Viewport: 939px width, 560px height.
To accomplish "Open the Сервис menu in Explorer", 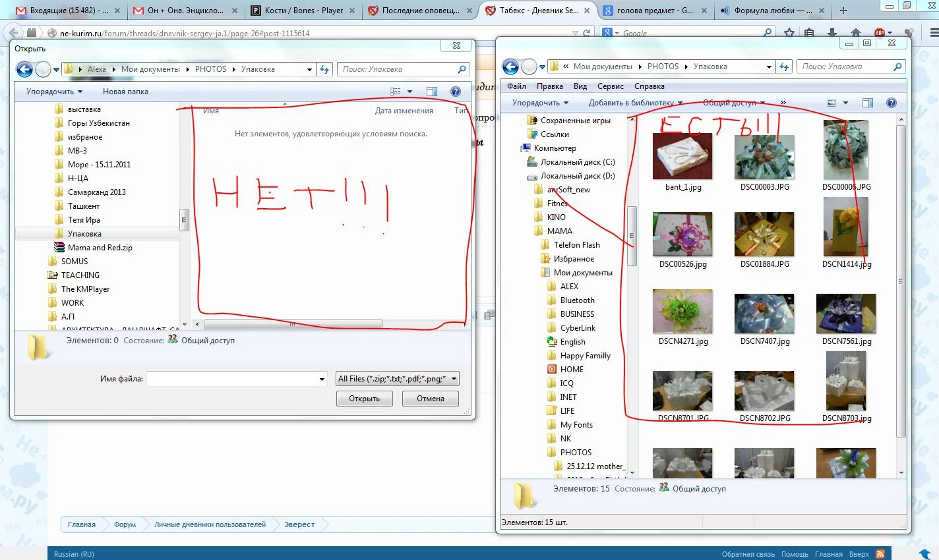I will pos(610,86).
